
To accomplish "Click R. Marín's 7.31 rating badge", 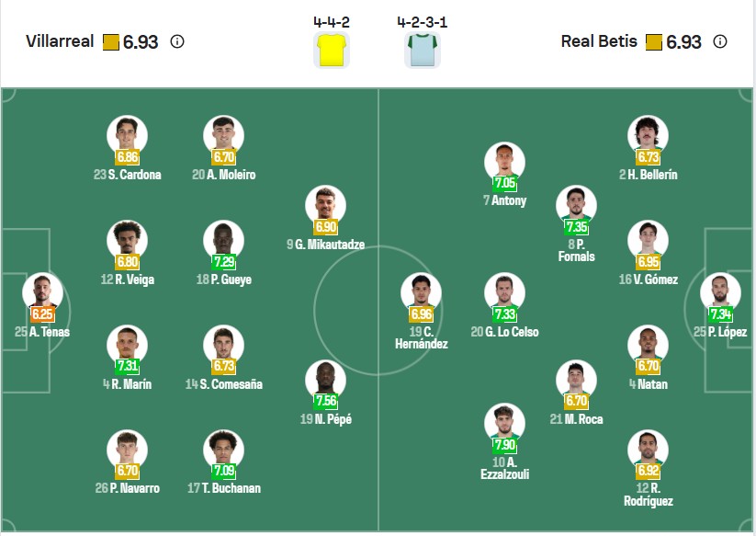I will [x=127, y=367].
